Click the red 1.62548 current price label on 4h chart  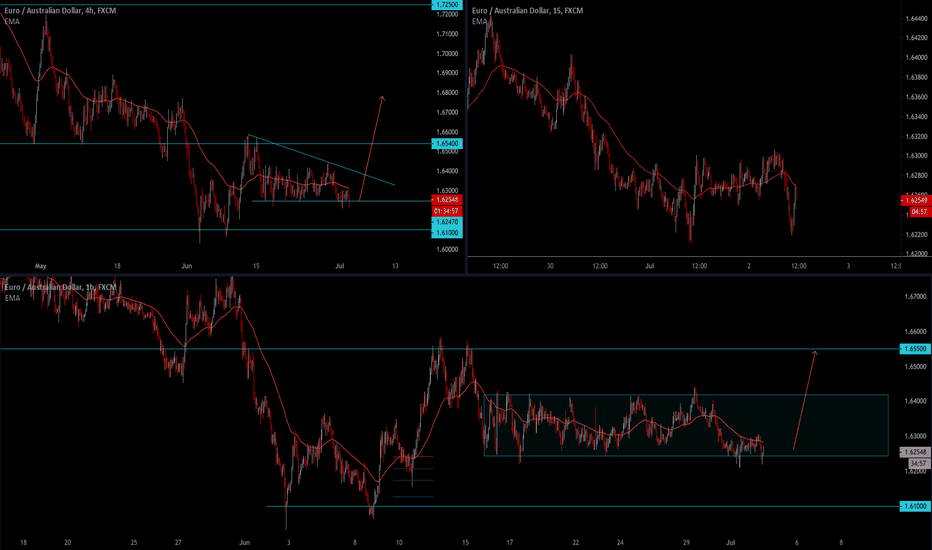447,200
